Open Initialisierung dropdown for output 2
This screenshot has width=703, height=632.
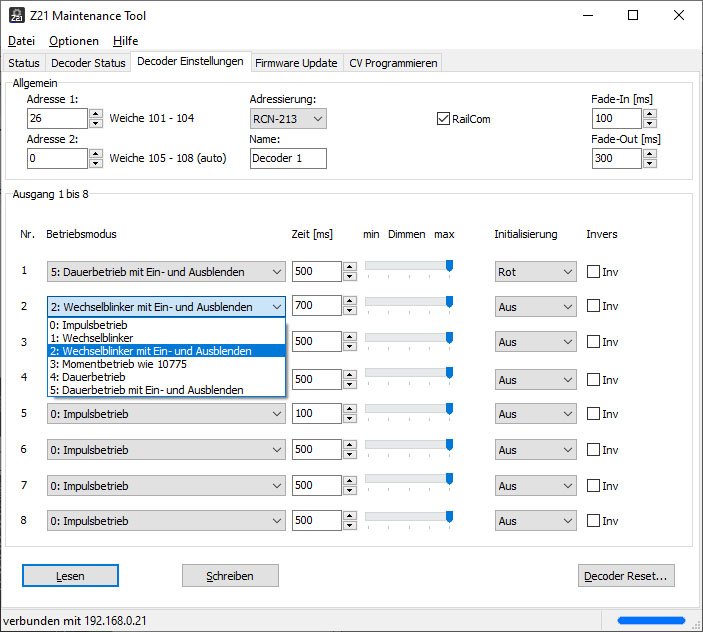pyautogui.click(x=535, y=307)
